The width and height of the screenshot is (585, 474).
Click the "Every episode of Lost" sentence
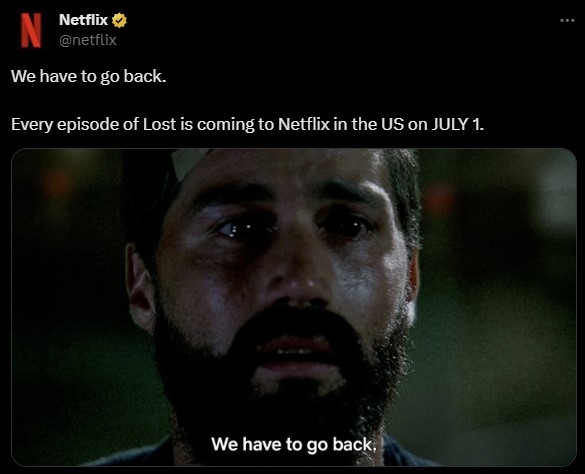pyautogui.click(x=247, y=125)
